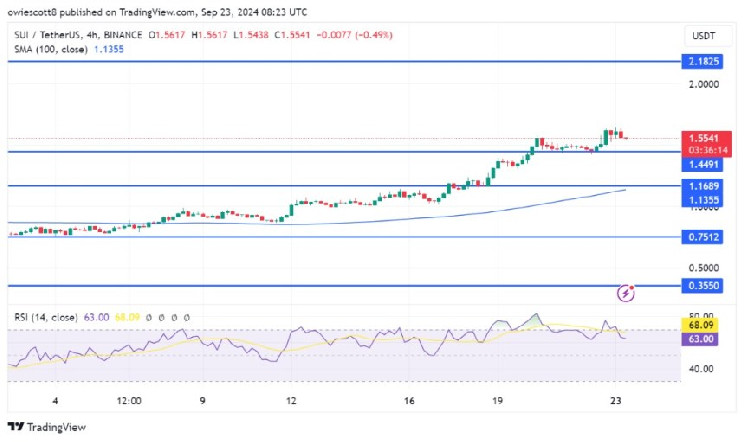Viewport: 745px width, 442px height.
Task: Click the open price O1.5617 value
Action: coord(167,35)
